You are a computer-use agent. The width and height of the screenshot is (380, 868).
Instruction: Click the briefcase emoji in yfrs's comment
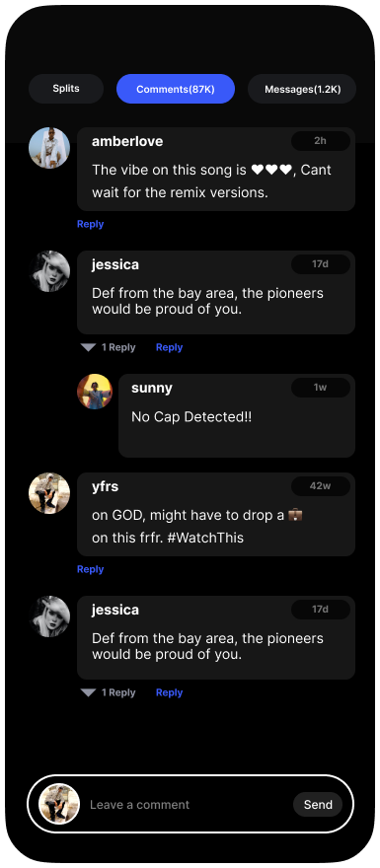click(296, 515)
